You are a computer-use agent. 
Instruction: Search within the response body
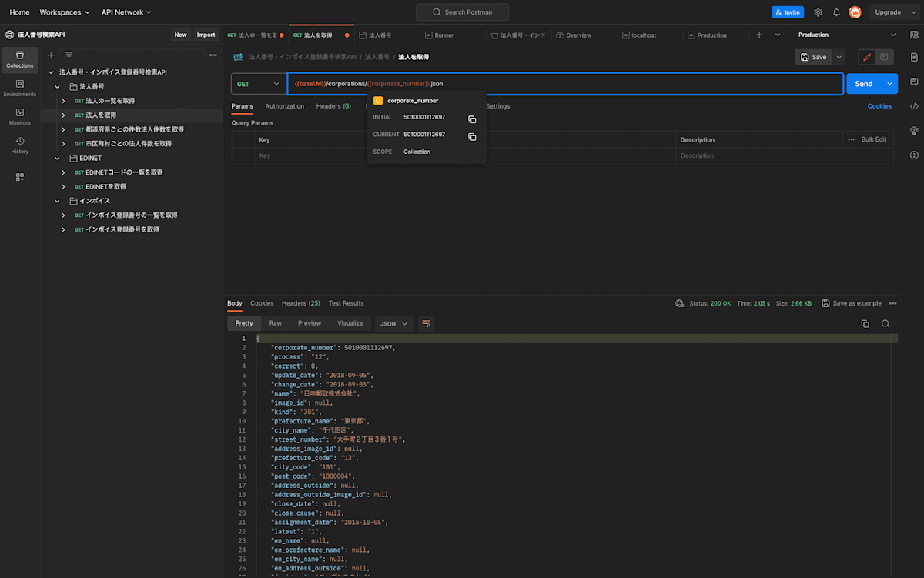point(885,324)
